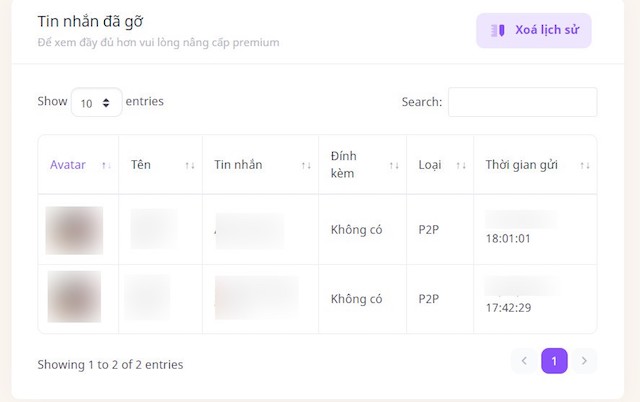The height and width of the screenshot is (402, 640).
Task: Sort table by Thời gian gửi column
Action: [x=586, y=165]
